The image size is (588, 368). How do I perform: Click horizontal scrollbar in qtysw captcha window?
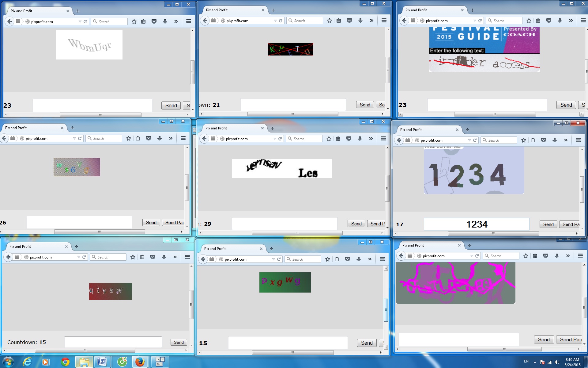85,350
